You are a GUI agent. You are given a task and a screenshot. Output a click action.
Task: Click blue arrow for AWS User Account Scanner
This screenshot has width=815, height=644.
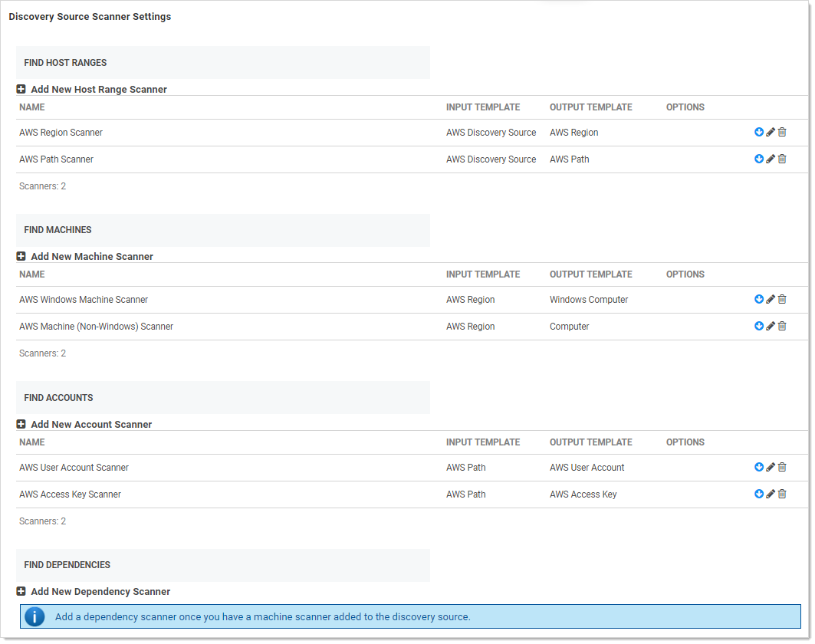pyautogui.click(x=759, y=467)
